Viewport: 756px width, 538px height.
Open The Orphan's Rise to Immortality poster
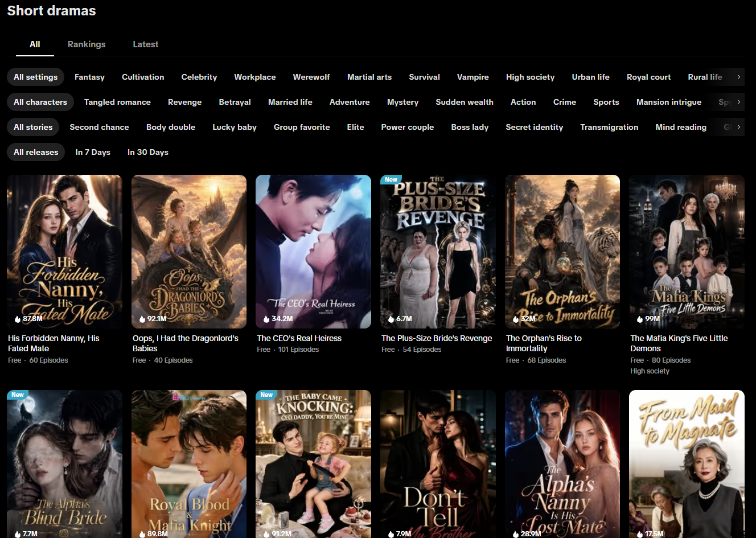pyautogui.click(x=562, y=252)
